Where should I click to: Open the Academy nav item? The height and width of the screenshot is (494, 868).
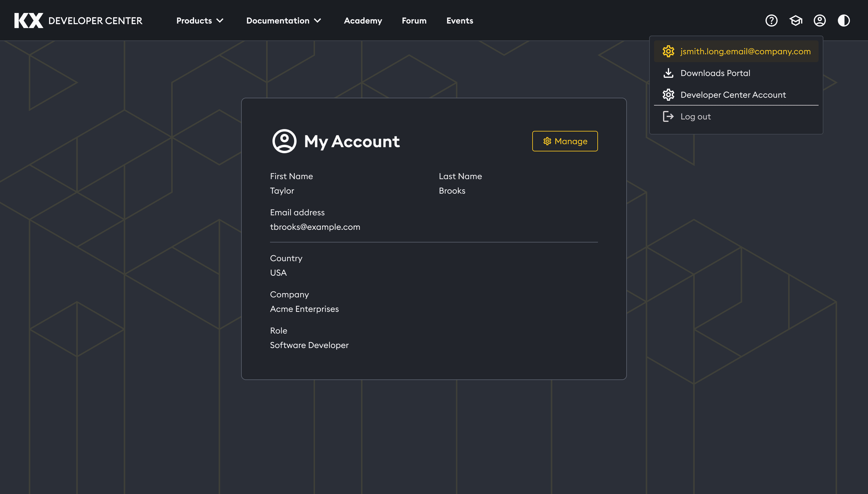pos(363,21)
